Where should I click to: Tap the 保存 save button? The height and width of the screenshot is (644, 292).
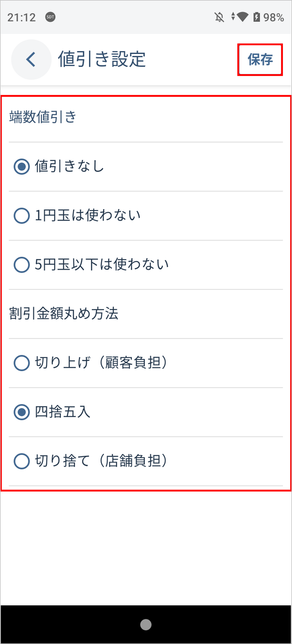[260, 60]
